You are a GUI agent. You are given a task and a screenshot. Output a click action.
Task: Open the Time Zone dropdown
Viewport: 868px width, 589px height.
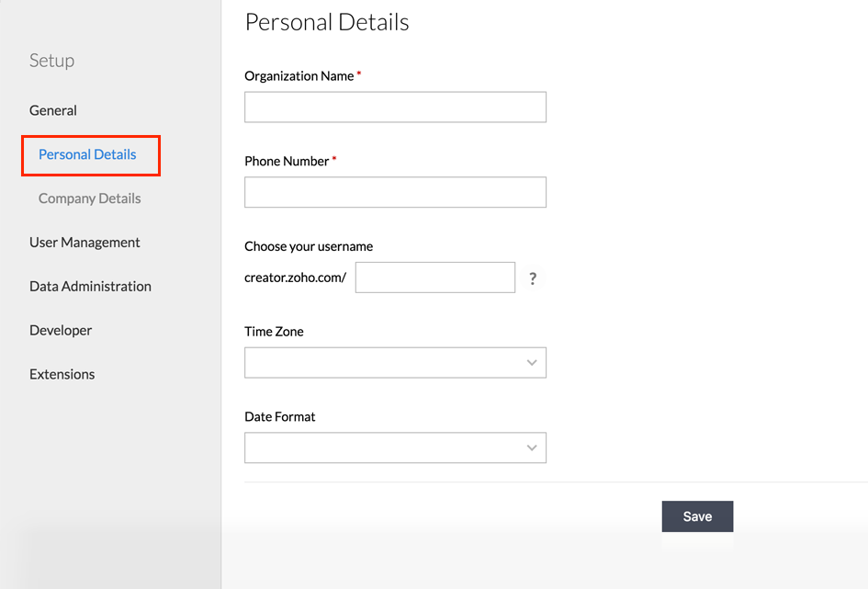[395, 363]
